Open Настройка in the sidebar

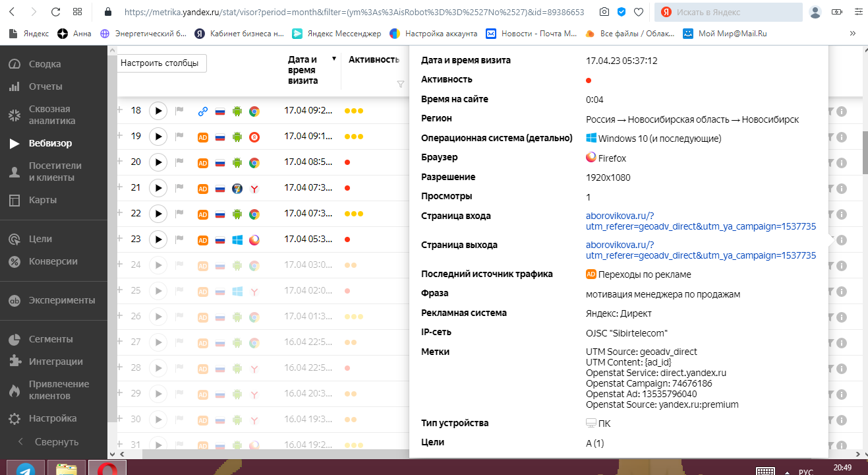coord(54,418)
